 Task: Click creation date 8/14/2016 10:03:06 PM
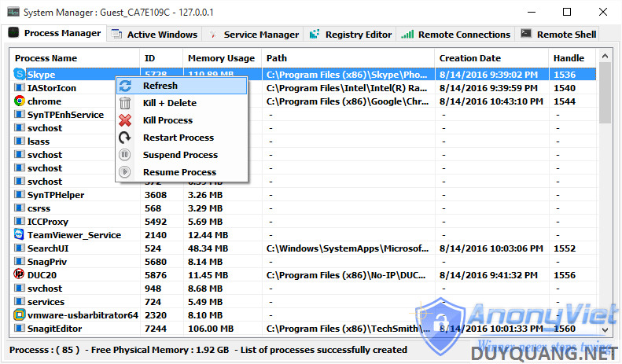(491, 248)
